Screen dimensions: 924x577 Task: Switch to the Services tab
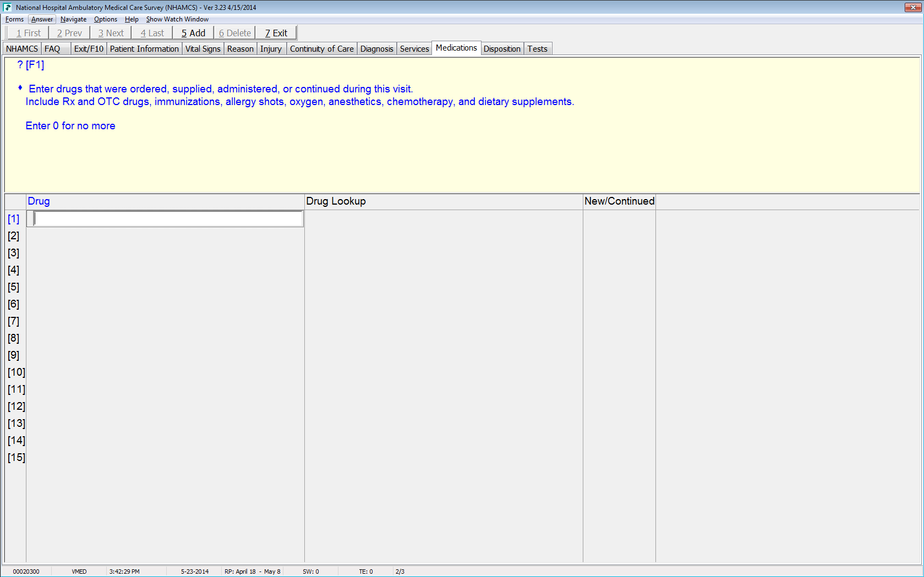[414, 49]
